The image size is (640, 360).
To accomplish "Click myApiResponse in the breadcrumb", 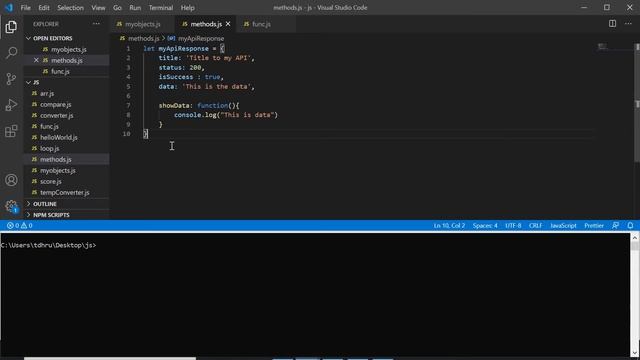I will click(x=201, y=38).
